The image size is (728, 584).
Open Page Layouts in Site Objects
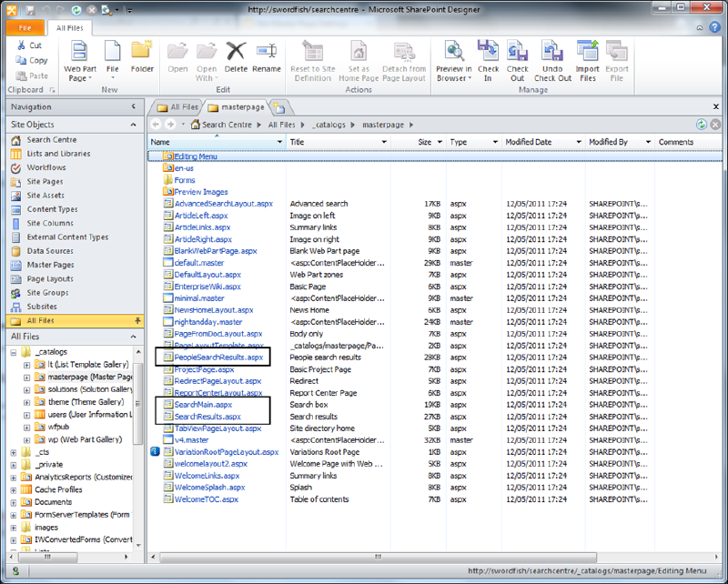tap(50, 279)
